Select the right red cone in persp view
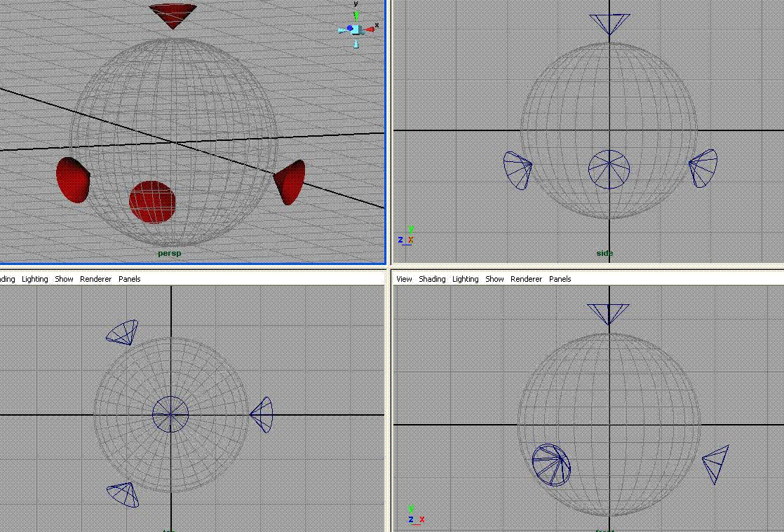 point(291,182)
